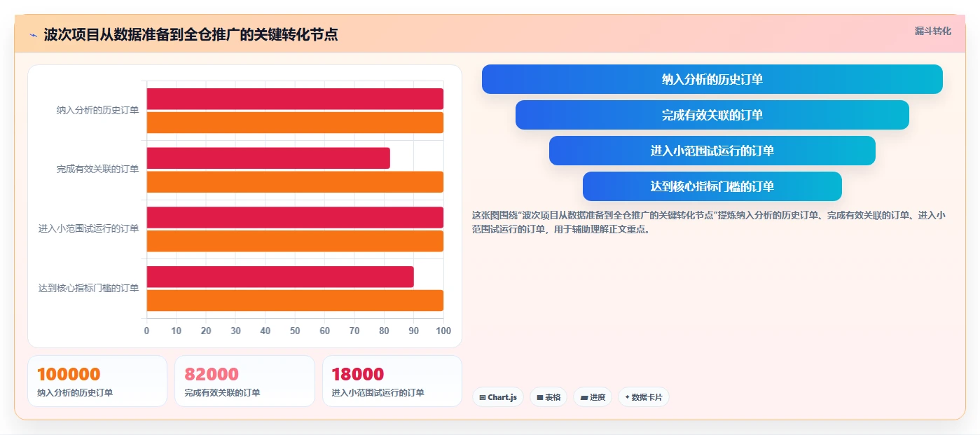Open the 82000 完成有效关联的订单 data card
Viewport: 980px width, 435px height.
point(244,381)
